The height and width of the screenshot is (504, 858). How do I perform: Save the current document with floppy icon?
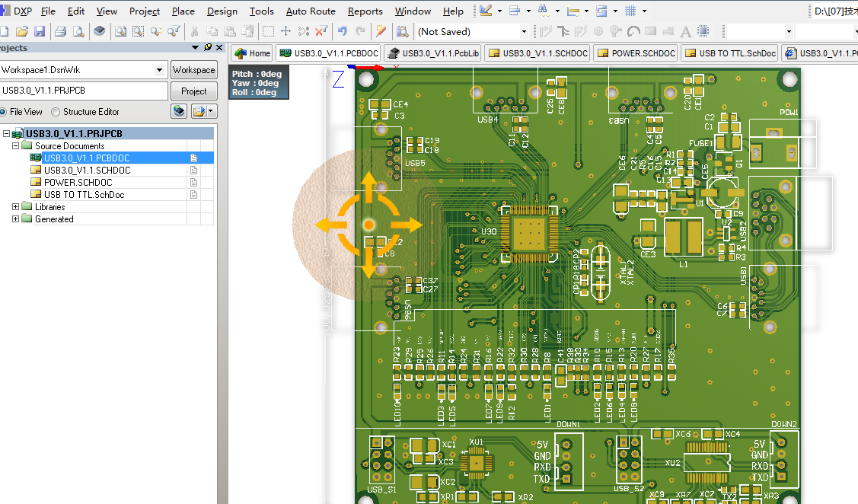click(40, 32)
